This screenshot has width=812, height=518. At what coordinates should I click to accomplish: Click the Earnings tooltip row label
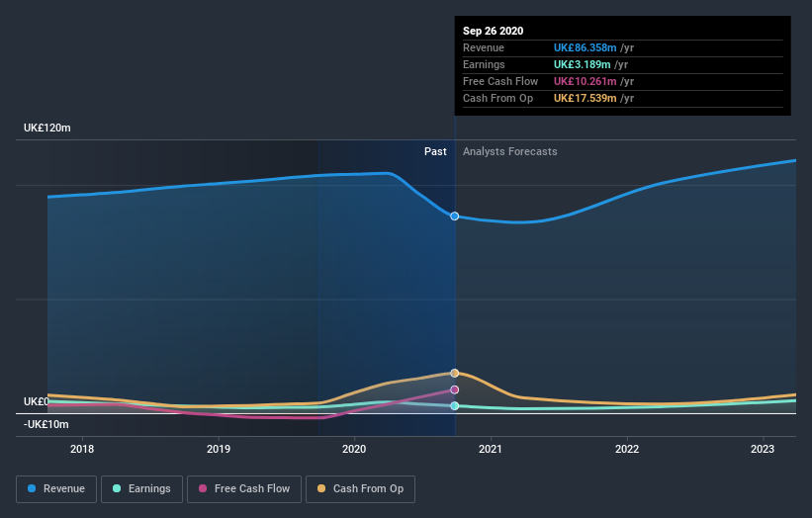pos(484,64)
